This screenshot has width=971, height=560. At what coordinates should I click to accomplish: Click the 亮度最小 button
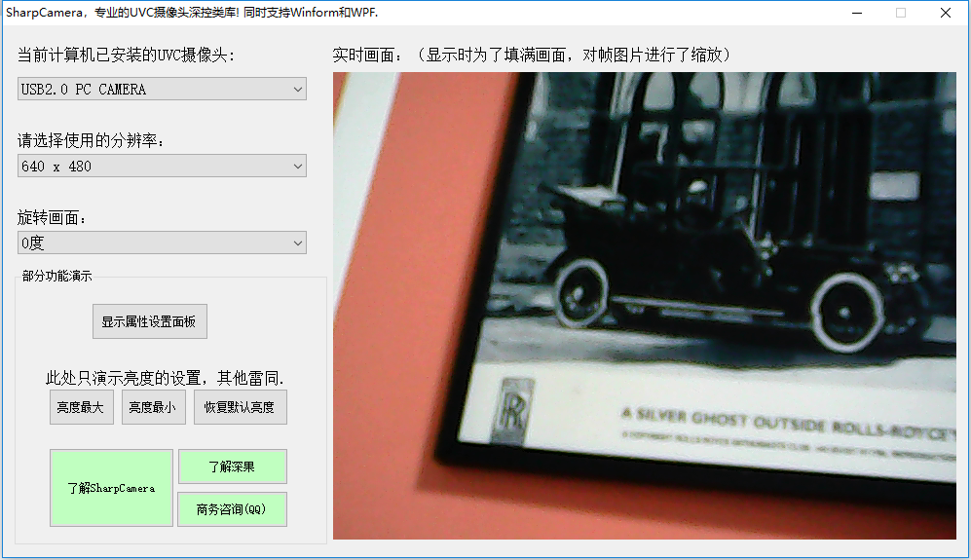[x=154, y=407]
